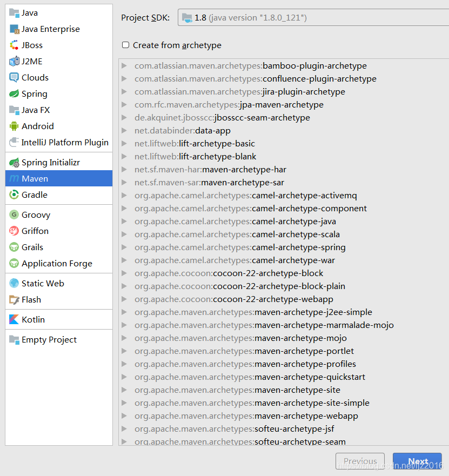
Task: Select camel-archetype-spring row
Action: (284, 247)
